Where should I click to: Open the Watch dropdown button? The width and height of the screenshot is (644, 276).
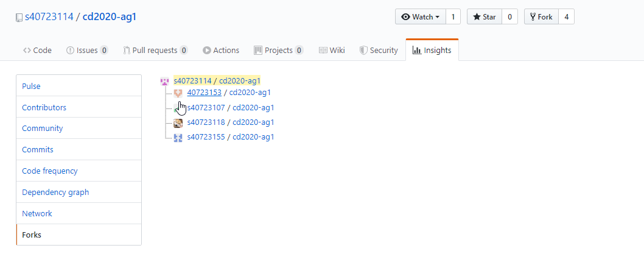point(420,17)
